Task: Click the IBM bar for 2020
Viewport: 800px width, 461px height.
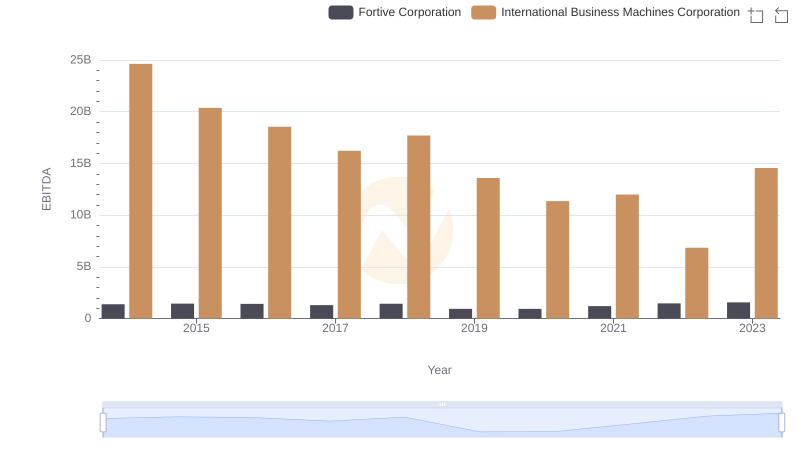Action: pos(558,260)
